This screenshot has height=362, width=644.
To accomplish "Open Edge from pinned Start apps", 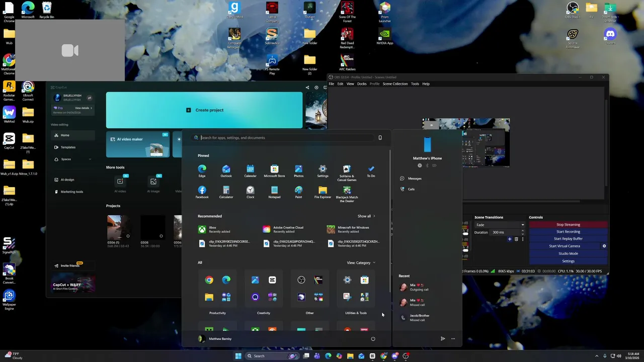I will tap(202, 171).
